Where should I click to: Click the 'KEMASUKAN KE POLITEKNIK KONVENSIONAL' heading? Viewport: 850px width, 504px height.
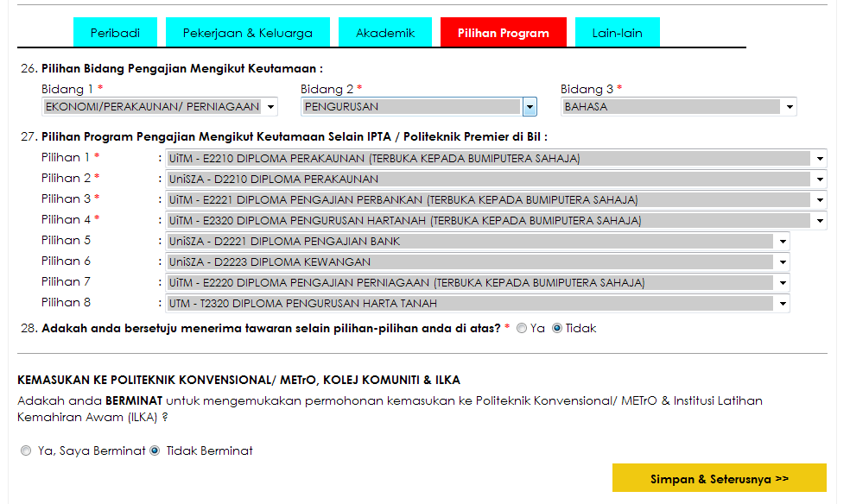pyautogui.click(x=238, y=380)
